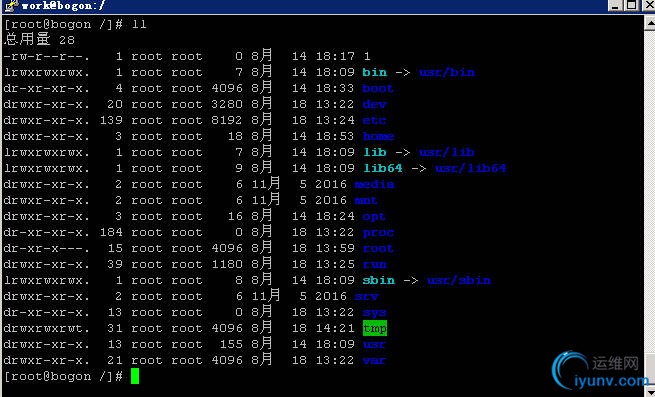Screen dimensions: 655x397
Task: Select the size value '3280'
Action: [227, 104]
